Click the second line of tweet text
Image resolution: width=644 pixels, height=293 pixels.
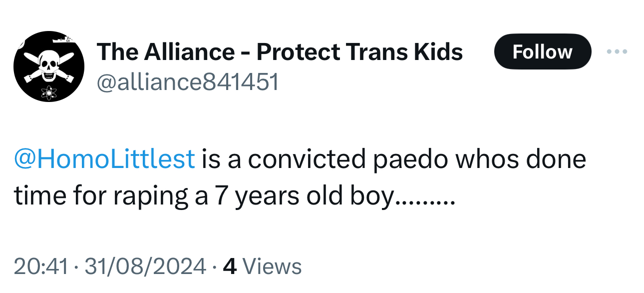[x=205, y=196]
